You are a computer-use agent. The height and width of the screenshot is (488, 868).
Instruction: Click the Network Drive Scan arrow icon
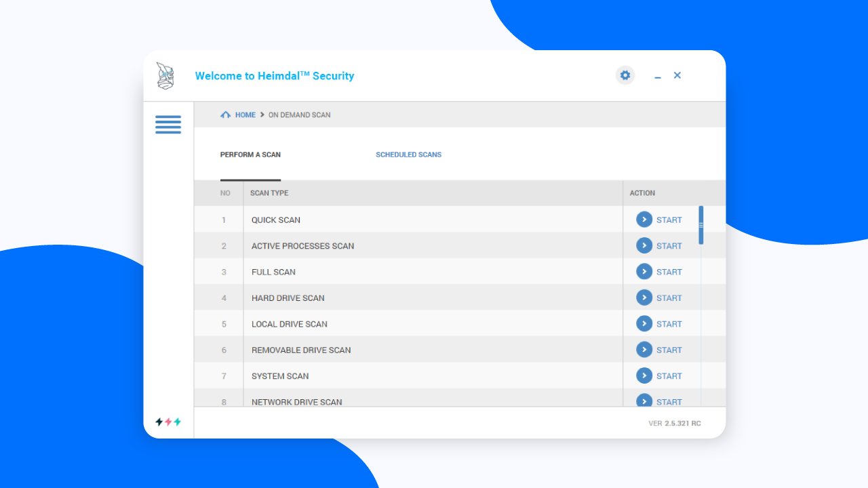pos(644,401)
